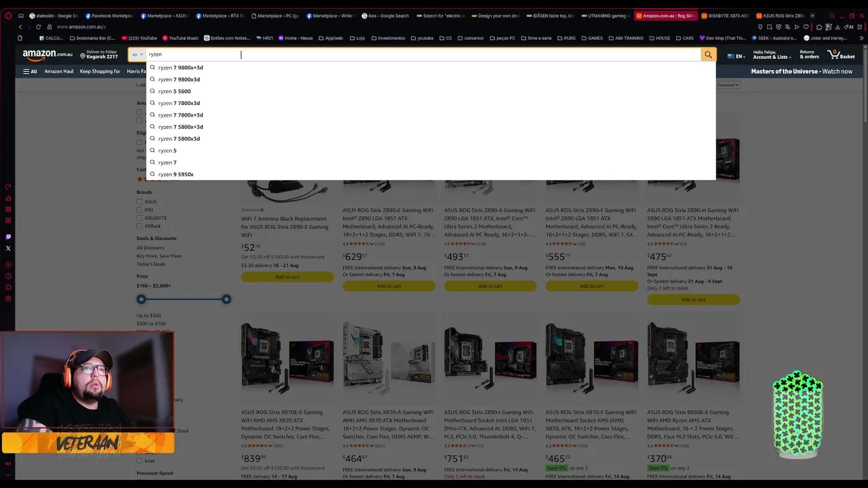Open the AIM TRAINING bookmarks folder

tap(626, 38)
